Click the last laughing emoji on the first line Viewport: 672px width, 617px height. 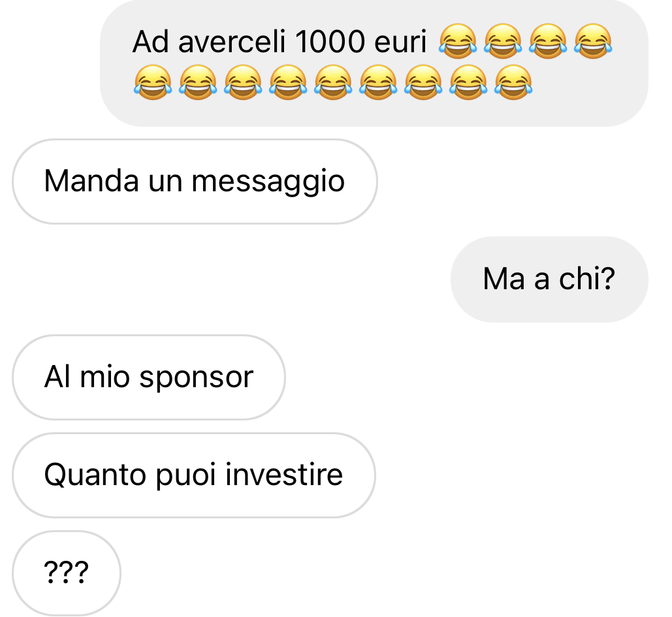pyautogui.click(x=593, y=40)
